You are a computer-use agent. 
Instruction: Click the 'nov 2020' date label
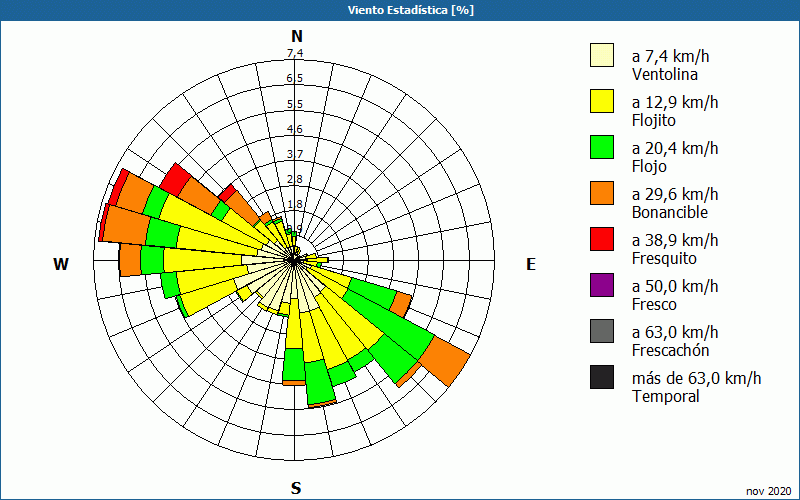[769, 491]
